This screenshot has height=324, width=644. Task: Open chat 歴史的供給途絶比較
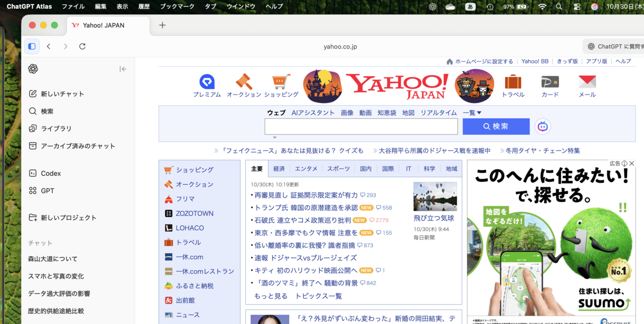click(56, 311)
